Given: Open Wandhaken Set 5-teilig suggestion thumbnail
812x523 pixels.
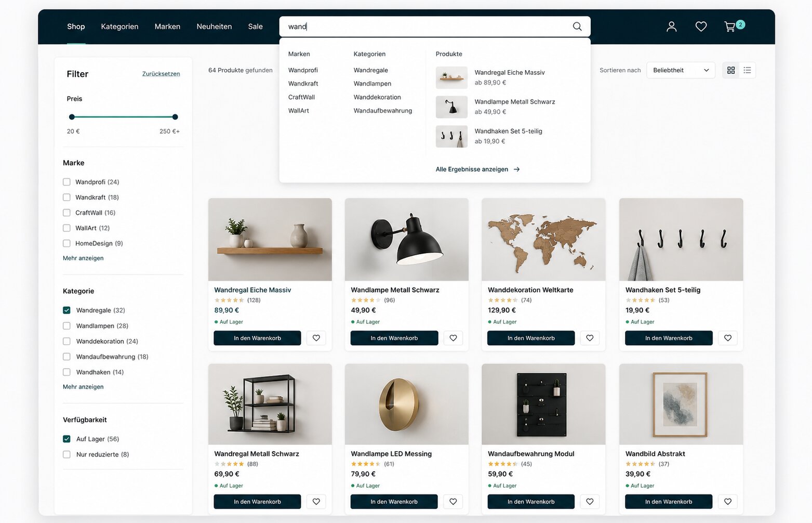Looking at the screenshot, I should coord(451,136).
